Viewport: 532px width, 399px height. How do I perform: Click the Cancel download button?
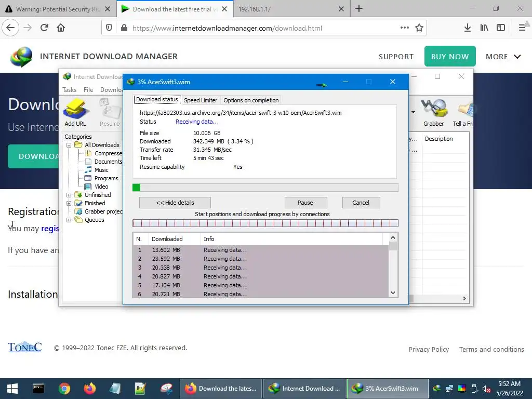point(361,203)
